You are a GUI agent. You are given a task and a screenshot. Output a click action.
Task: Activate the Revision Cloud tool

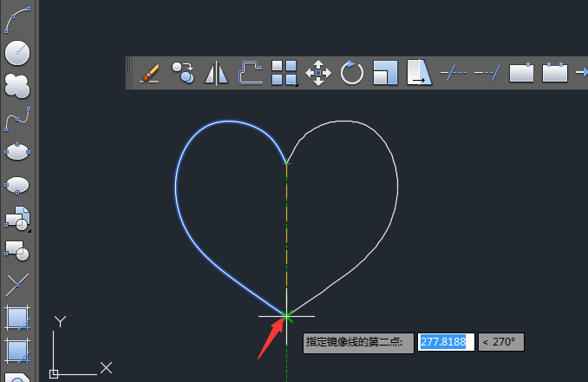[17, 86]
